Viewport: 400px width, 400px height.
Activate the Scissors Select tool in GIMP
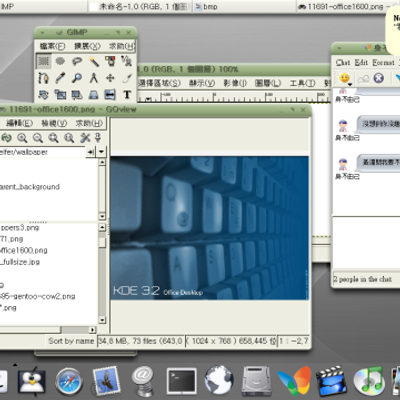pyautogui.click(x=127, y=61)
